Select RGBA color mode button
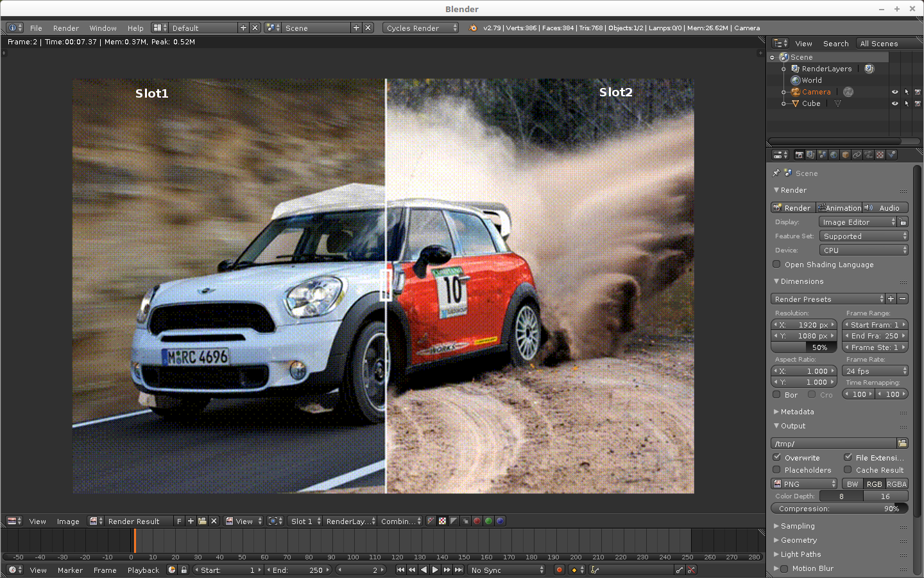The height and width of the screenshot is (578, 924). click(896, 484)
